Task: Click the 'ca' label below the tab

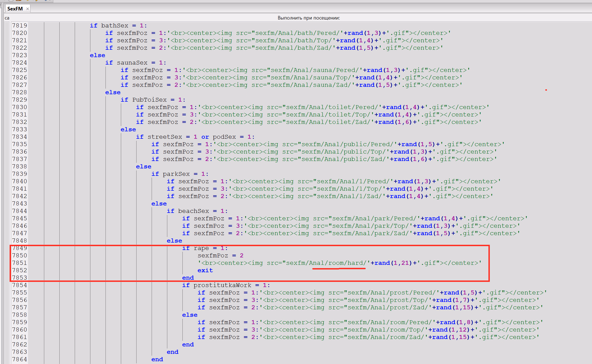Action: 7,18
